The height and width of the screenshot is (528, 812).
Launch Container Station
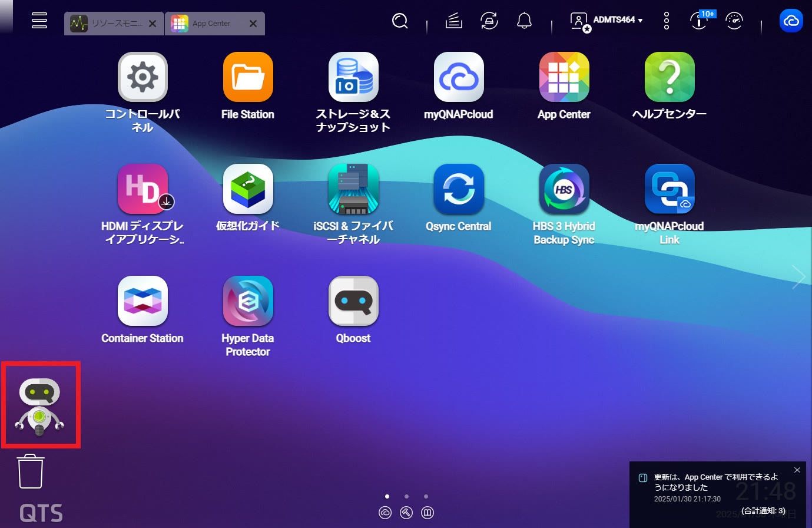point(142,301)
